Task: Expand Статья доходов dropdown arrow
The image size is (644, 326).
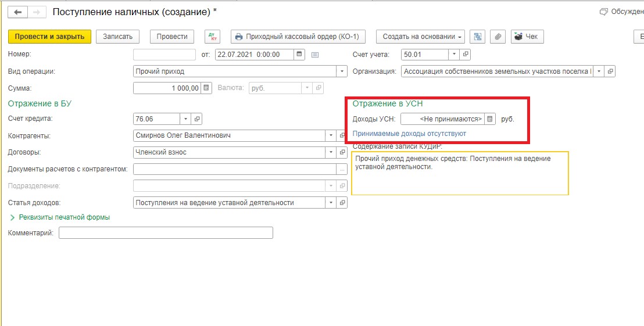Action: pyautogui.click(x=331, y=202)
